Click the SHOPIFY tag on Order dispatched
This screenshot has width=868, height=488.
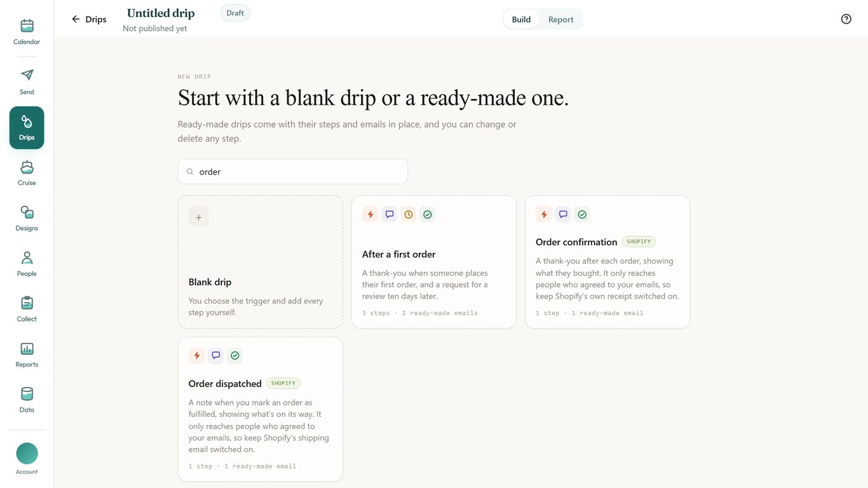[283, 383]
